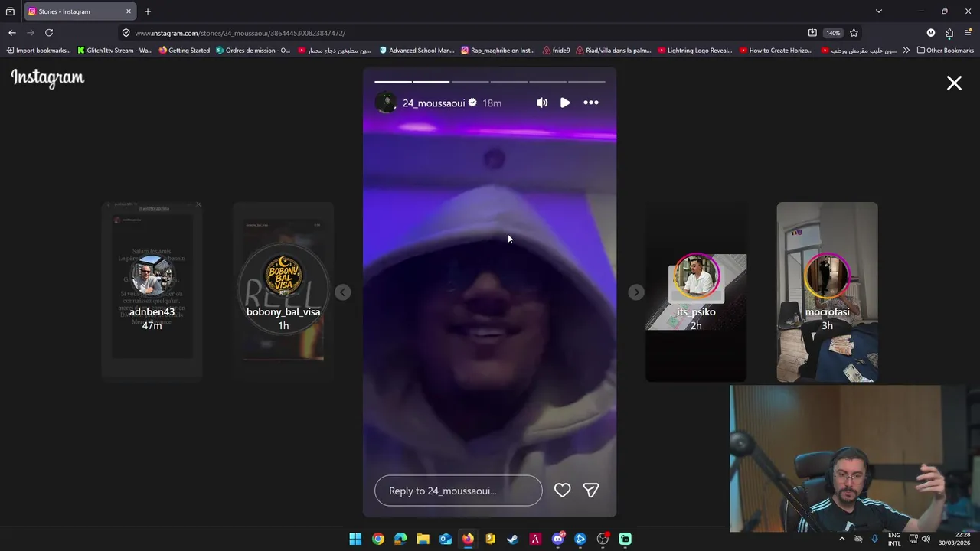Close stories viewer with X icon
Image resolution: width=980 pixels, height=551 pixels.
tap(954, 83)
